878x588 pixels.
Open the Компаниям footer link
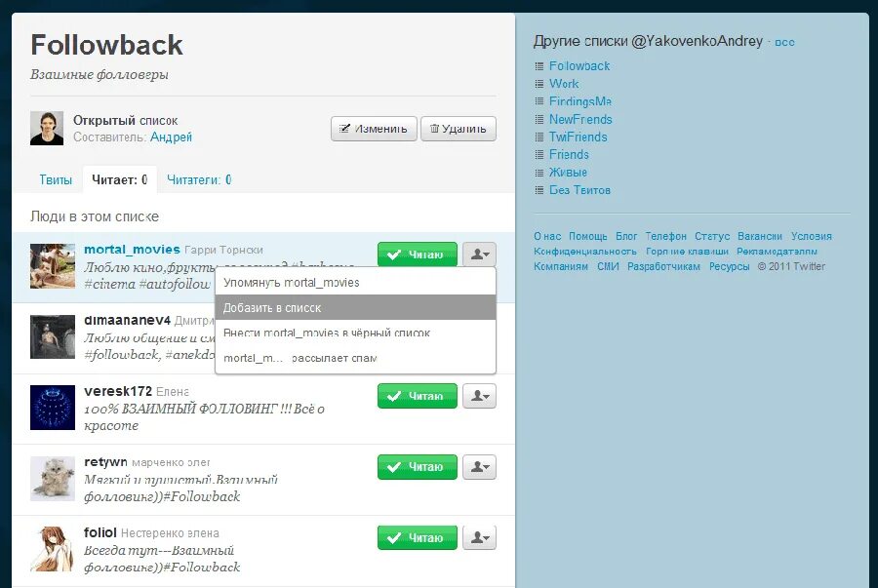pos(561,266)
